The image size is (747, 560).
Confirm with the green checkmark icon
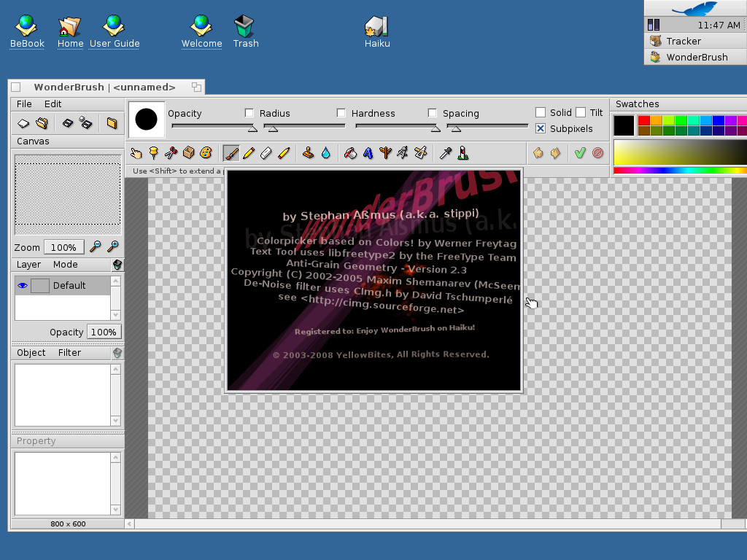tap(580, 153)
